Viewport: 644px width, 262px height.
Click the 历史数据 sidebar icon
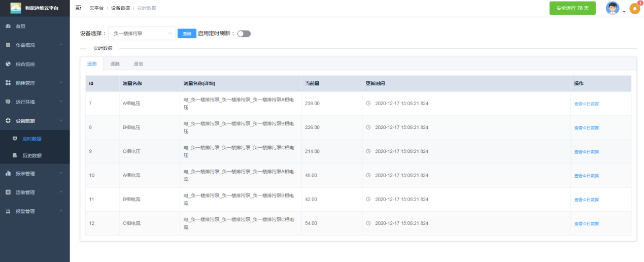tap(15, 155)
